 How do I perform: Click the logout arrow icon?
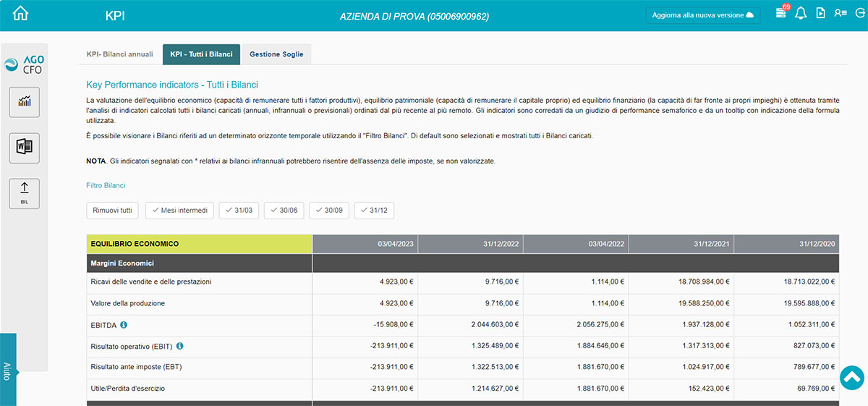(859, 14)
